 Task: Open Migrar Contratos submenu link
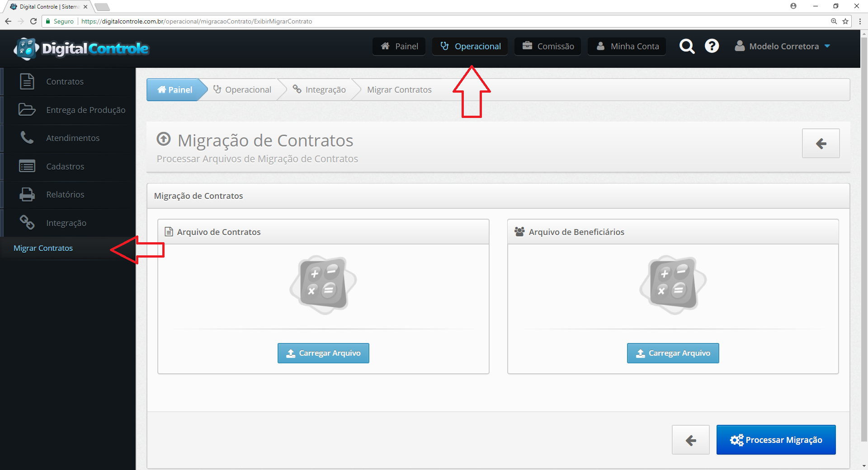pyautogui.click(x=43, y=248)
